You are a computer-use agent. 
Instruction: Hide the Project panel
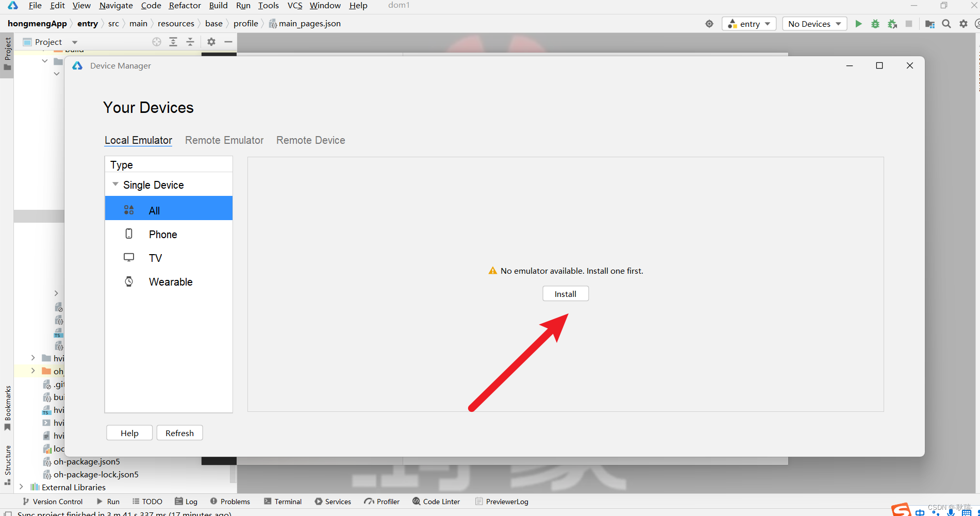tap(228, 42)
